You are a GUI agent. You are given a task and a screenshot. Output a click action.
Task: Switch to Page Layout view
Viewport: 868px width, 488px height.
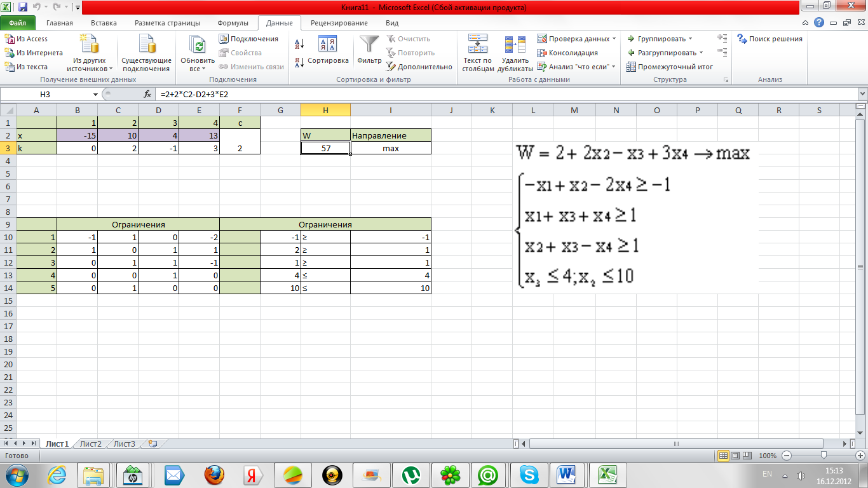pyautogui.click(x=735, y=456)
